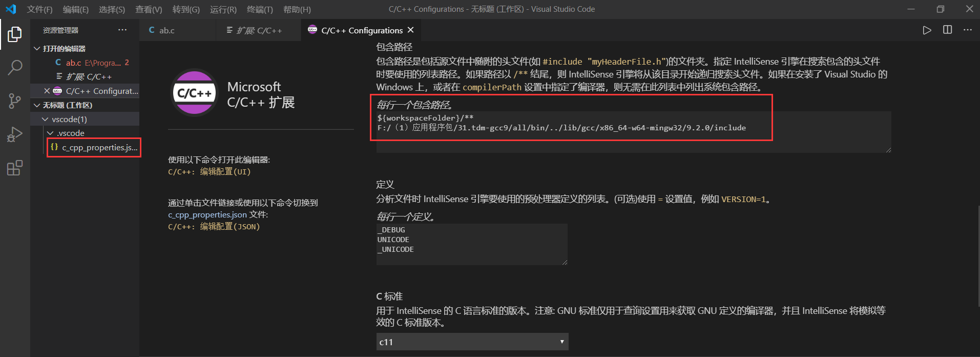The width and height of the screenshot is (980, 357).
Task: Click the C file icon beside ab.c tab
Action: pos(152,30)
